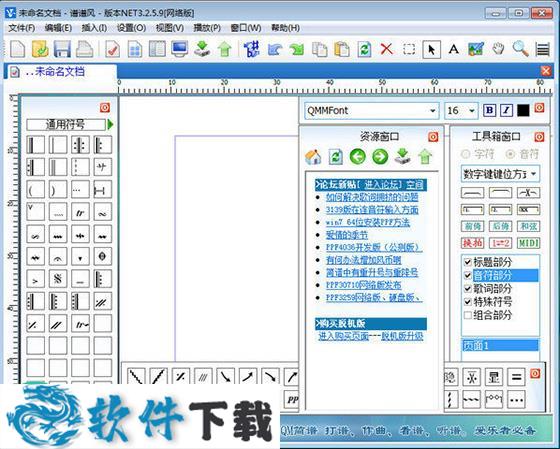Open the black font color swatch
The width and height of the screenshot is (560, 449).
pyautogui.click(x=523, y=110)
